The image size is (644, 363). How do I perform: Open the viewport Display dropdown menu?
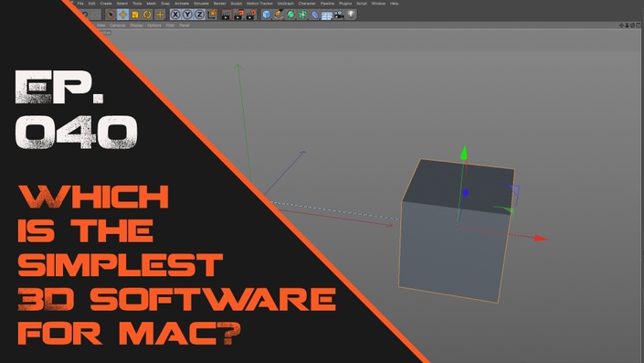pos(136,26)
